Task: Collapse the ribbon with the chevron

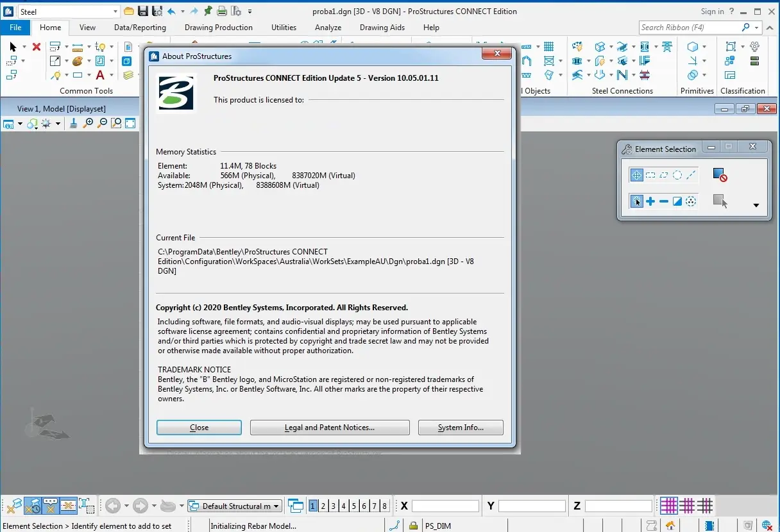Action: click(x=770, y=28)
